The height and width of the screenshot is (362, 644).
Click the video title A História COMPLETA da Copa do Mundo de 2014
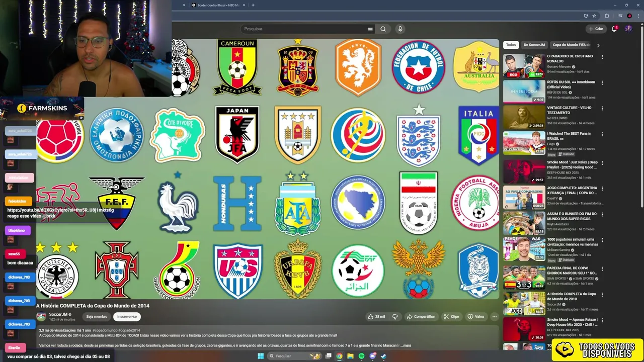pyautogui.click(x=93, y=306)
